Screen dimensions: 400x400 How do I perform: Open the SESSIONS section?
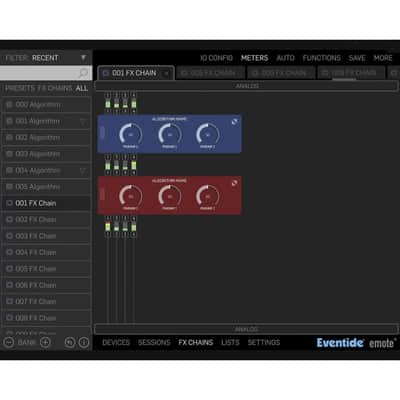[x=154, y=342]
